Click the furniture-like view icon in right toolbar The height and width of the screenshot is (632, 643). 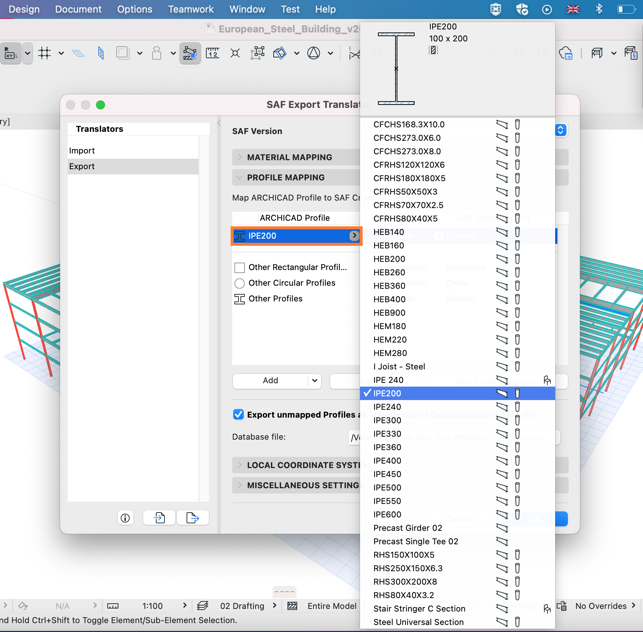pos(597,53)
